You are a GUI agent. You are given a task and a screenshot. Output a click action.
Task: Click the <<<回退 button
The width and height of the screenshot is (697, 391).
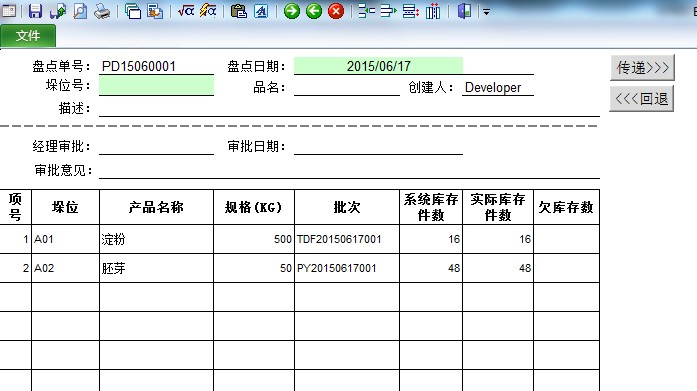(x=642, y=99)
